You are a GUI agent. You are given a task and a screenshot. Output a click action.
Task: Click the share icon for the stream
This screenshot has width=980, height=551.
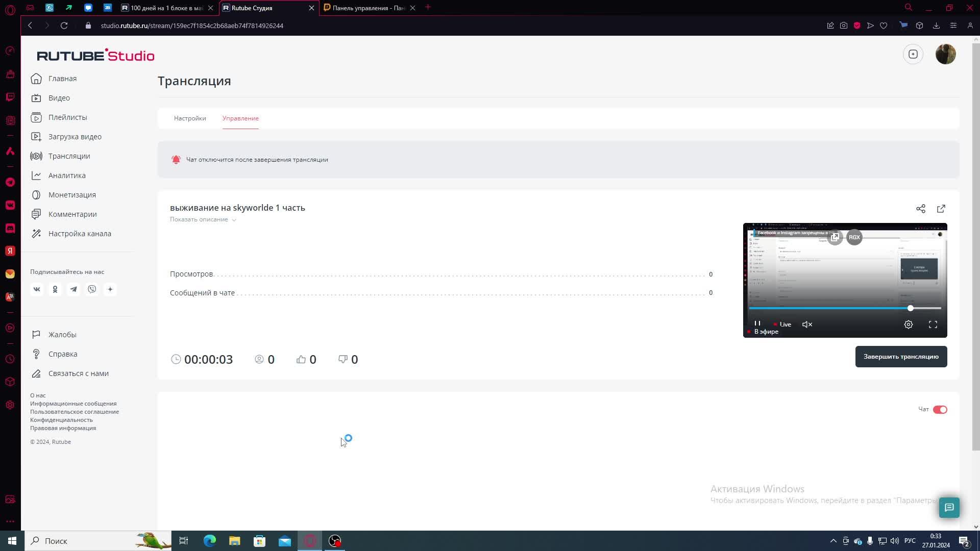coord(920,209)
